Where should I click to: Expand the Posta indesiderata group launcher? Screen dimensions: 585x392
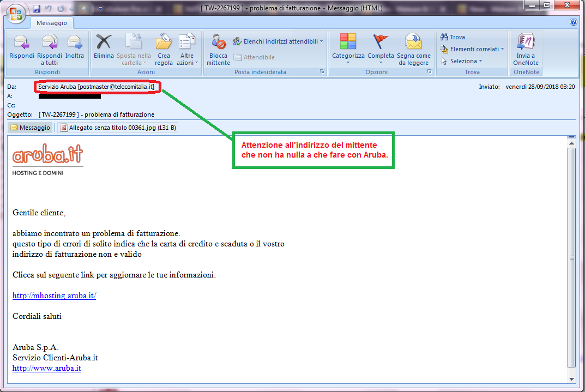pos(322,71)
